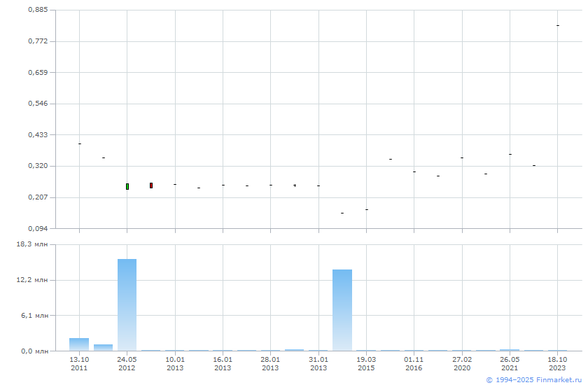This screenshot has height=385, width=588.
Task: Click the 18.10 2023 date label
Action: tap(557, 363)
